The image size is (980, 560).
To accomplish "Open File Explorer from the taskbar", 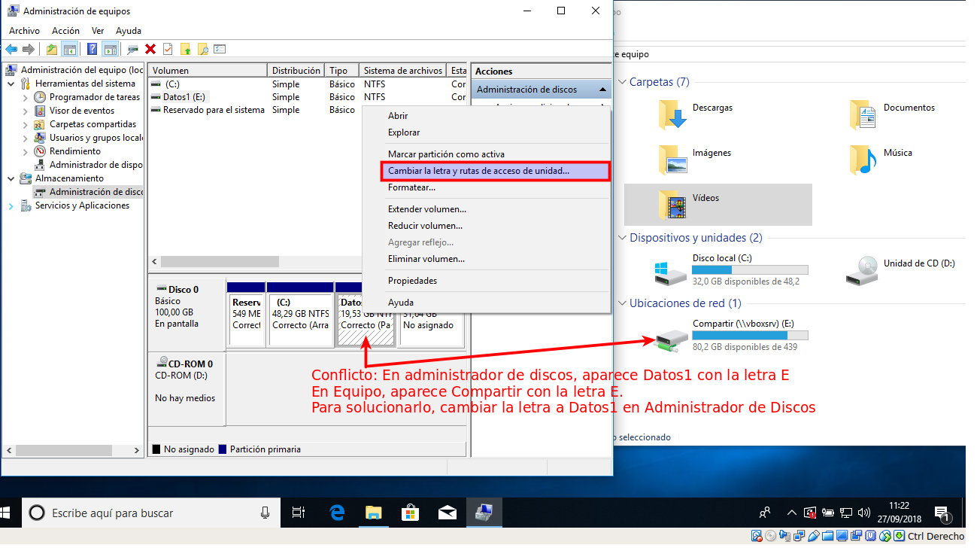I will tap(374, 513).
